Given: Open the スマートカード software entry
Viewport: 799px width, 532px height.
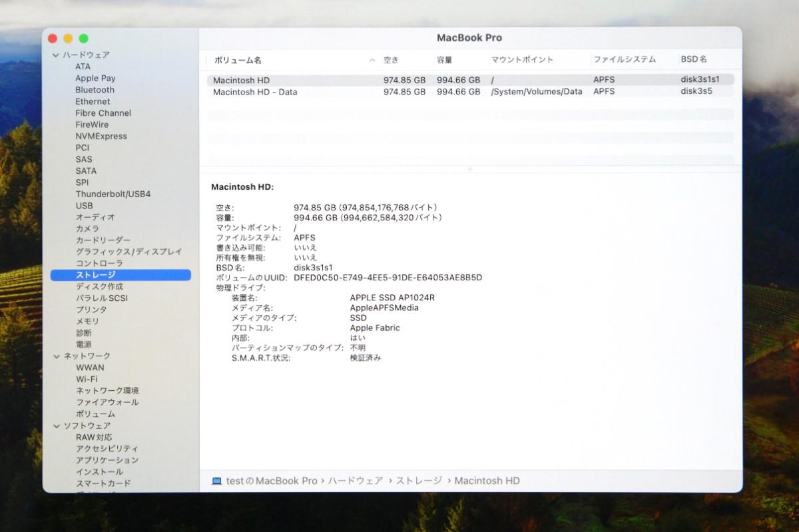Looking at the screenshot, I should 103,483.
